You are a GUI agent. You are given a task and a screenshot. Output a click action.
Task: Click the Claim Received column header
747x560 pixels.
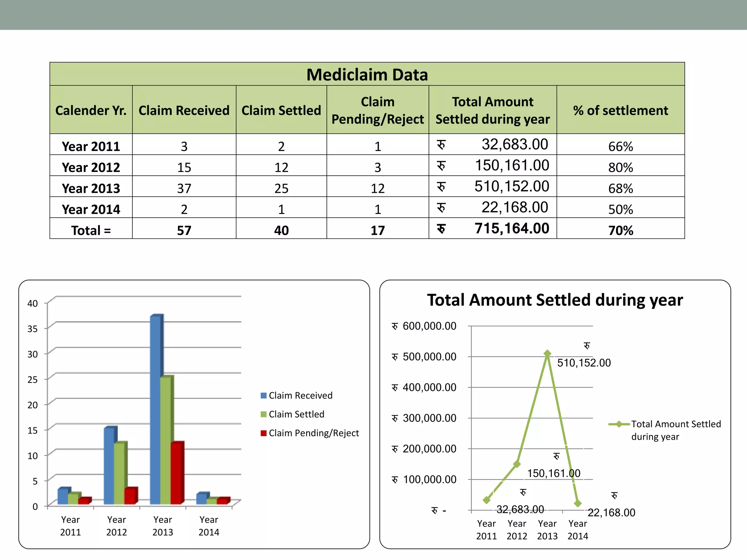tap(184, 110)
